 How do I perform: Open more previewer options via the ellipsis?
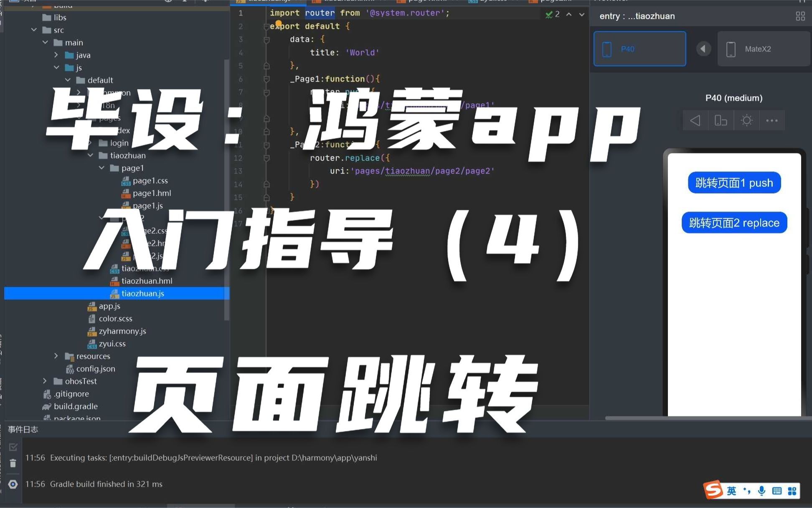pos(771,121)
